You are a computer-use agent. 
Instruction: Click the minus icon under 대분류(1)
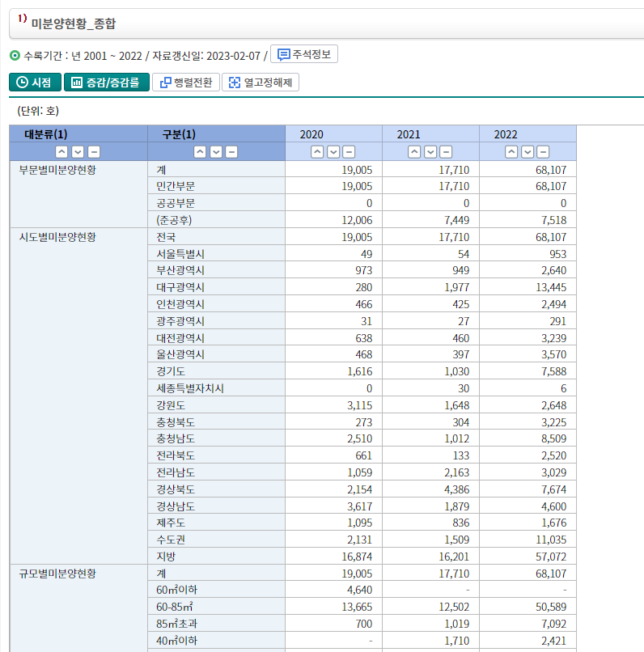pyautogui.click(x=94, y=152)
